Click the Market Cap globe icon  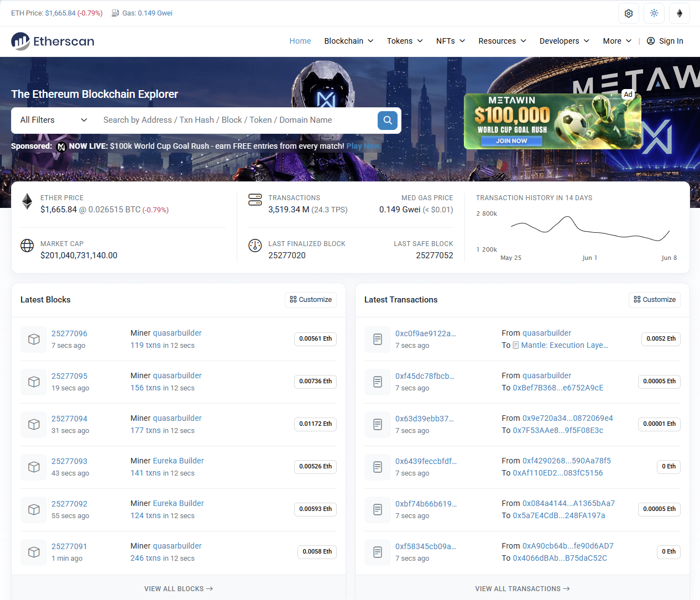tap(27, 246)
